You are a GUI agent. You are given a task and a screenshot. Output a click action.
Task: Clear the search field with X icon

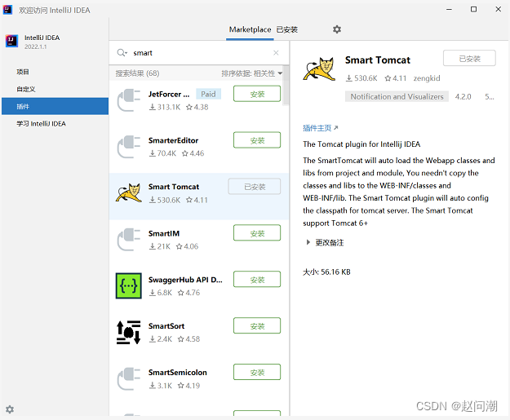[276, 53]
